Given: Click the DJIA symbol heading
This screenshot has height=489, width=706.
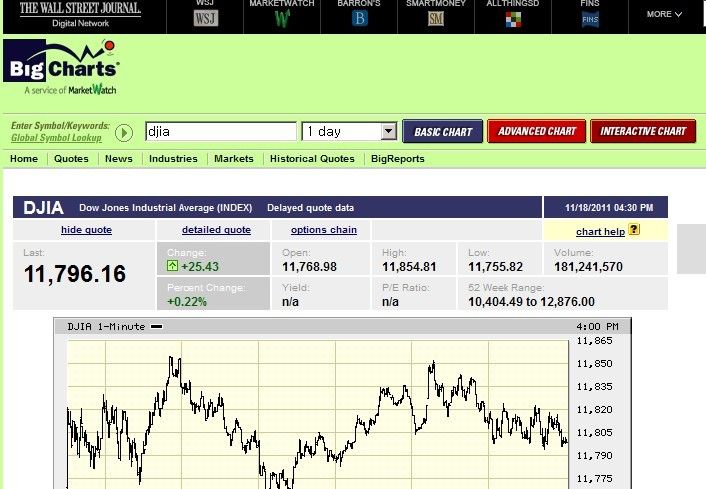Looking at the screenshot, I should tap(43, 208).
